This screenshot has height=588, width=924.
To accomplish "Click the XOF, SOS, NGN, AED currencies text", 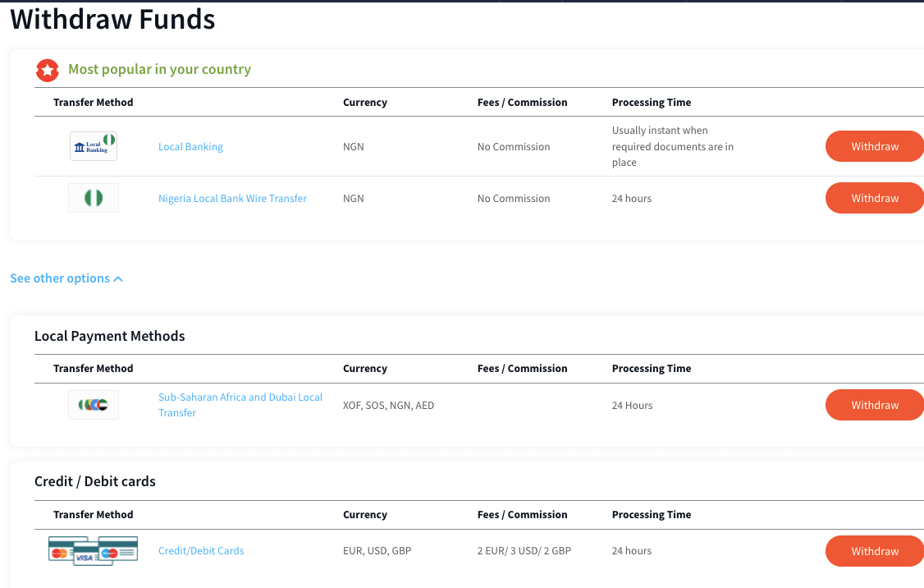I will coord(388,406).
